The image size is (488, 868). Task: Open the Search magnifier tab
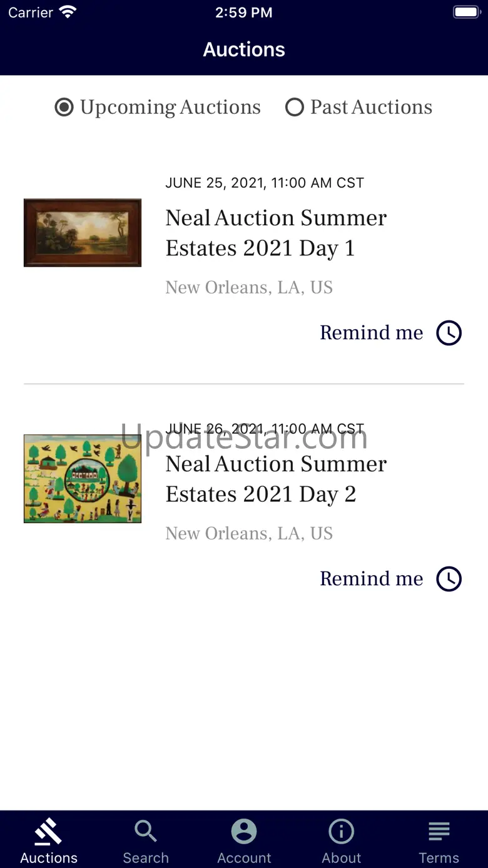[146, 832]
